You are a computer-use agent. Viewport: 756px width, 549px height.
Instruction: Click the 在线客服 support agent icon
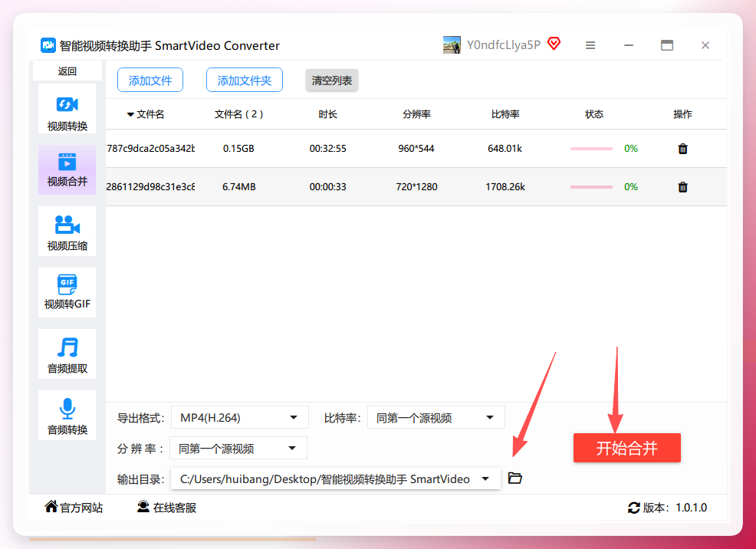pos(143,507)
